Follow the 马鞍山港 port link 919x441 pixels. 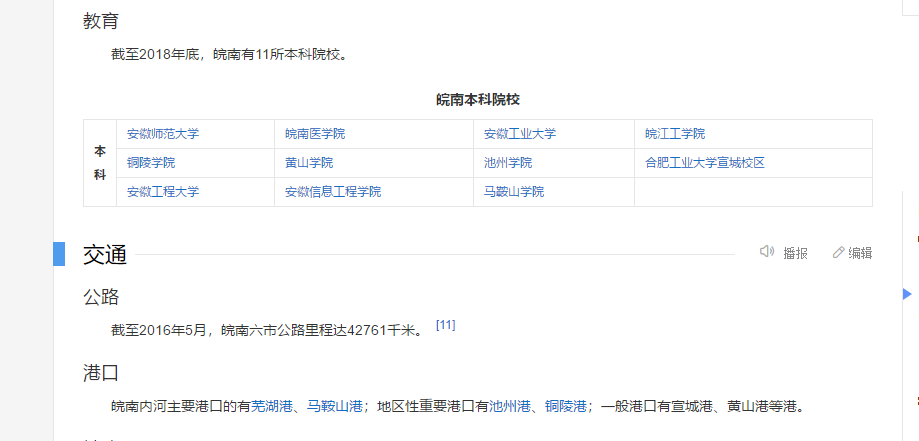335,406
